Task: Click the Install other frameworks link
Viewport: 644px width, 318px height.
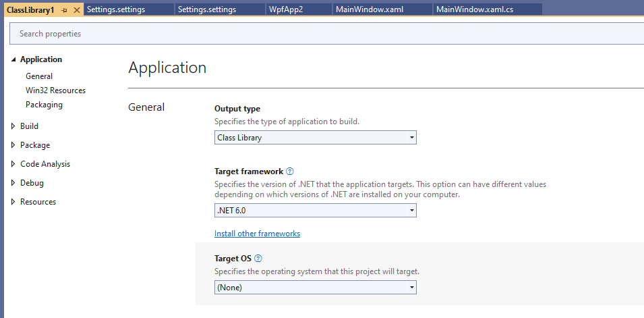Action: point(257,234)
